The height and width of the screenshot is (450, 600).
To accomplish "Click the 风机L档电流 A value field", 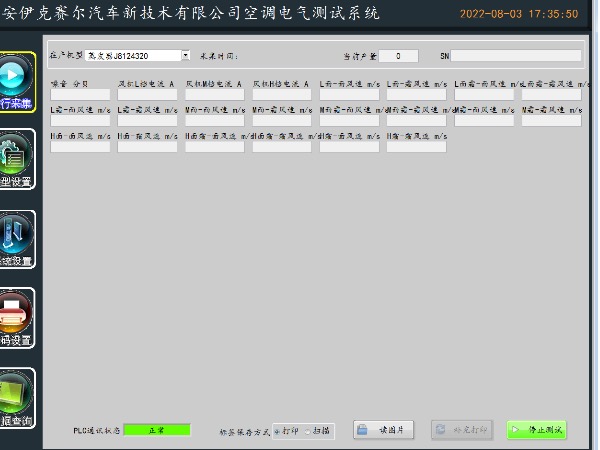I will [147, 95].
